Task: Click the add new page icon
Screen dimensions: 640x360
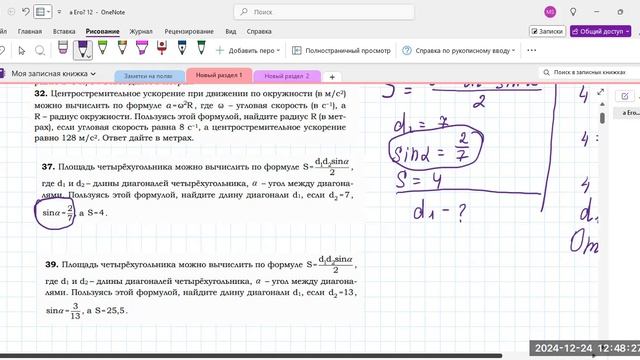Action: click(x=624, y=96)
